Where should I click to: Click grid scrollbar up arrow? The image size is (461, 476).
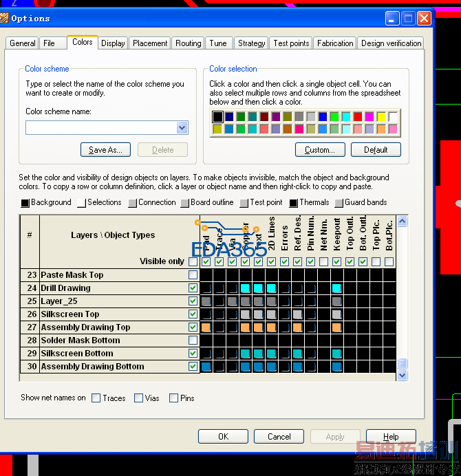[402, 221]
